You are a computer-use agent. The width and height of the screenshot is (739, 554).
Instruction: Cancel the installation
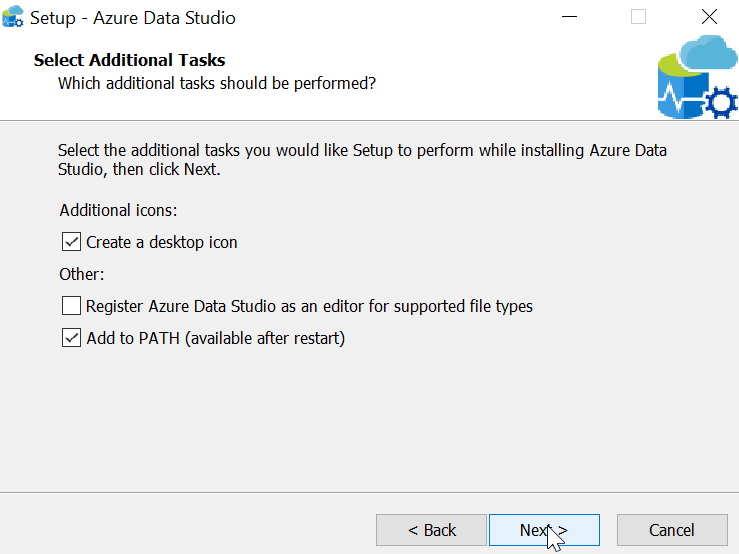pyautogui.click(x=671, y=530)
